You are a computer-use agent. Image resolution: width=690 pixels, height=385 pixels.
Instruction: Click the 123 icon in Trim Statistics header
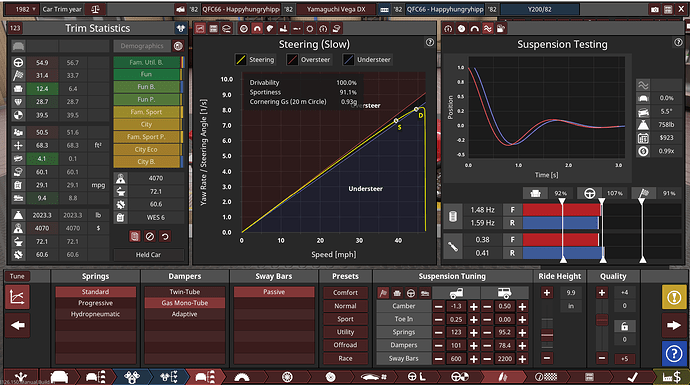tap(15, 28)
